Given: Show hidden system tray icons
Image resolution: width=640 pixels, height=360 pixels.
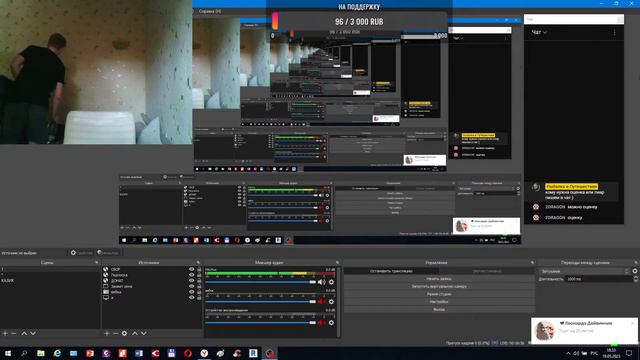Looking at the screenshot, I should pos(568,353).
